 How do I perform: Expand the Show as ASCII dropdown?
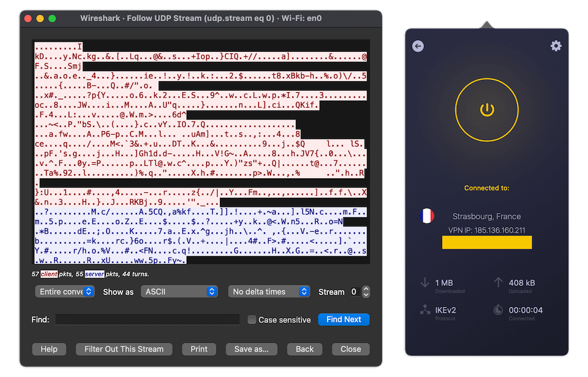[x=179, y=292]
